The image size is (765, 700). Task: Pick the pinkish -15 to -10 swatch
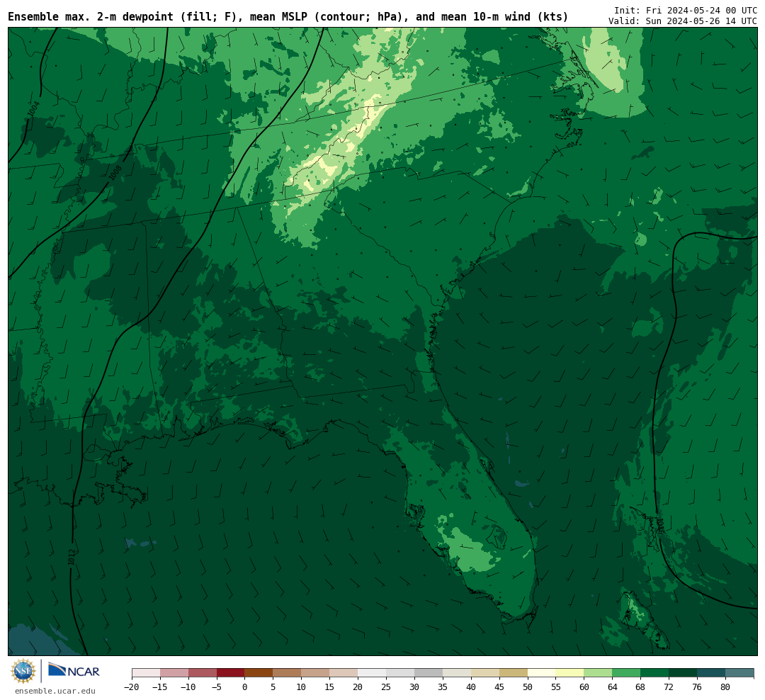coord(174,672)
